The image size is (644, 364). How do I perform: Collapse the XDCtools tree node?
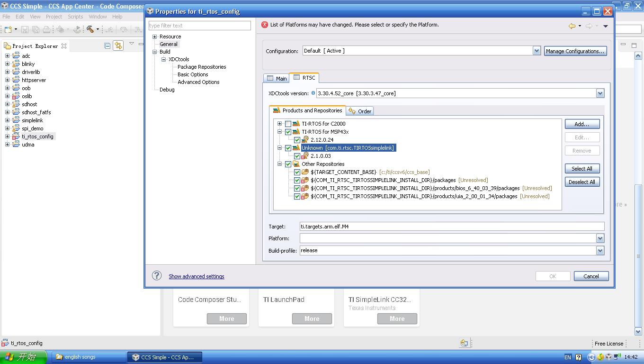tap(163, 59)
